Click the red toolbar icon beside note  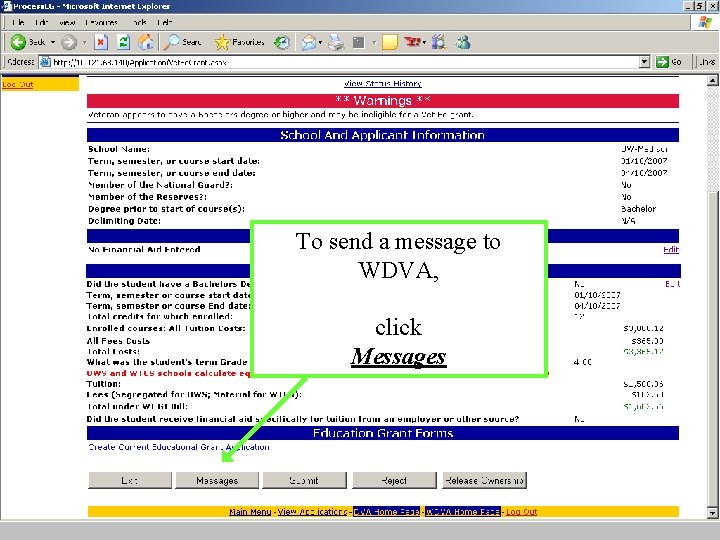[412, 42]
